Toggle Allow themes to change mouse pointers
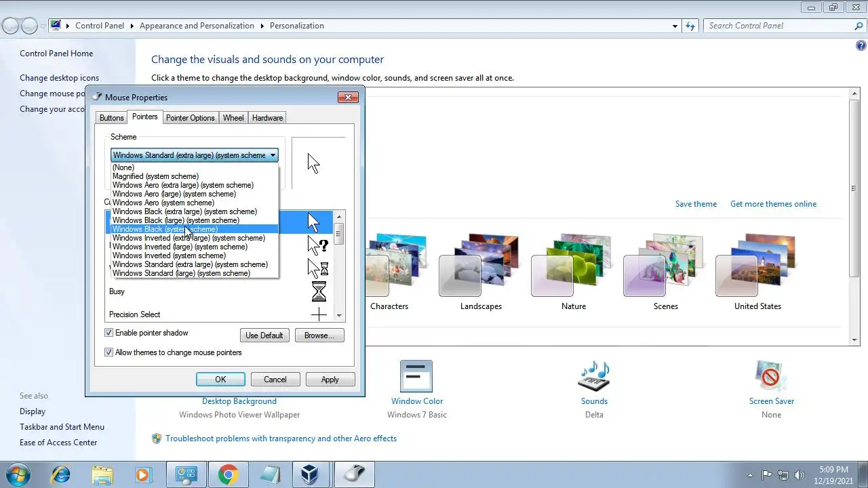Screen dimensions: 868x488 108,352
